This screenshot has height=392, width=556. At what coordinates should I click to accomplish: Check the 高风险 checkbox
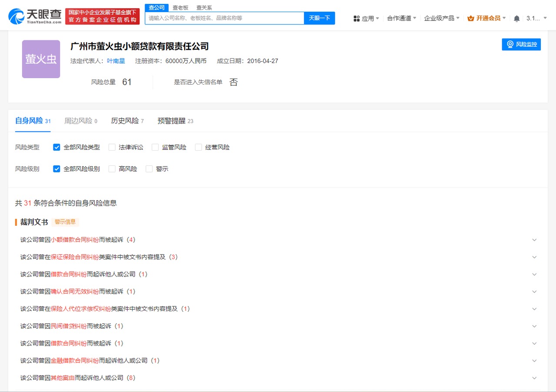point(112,169)
